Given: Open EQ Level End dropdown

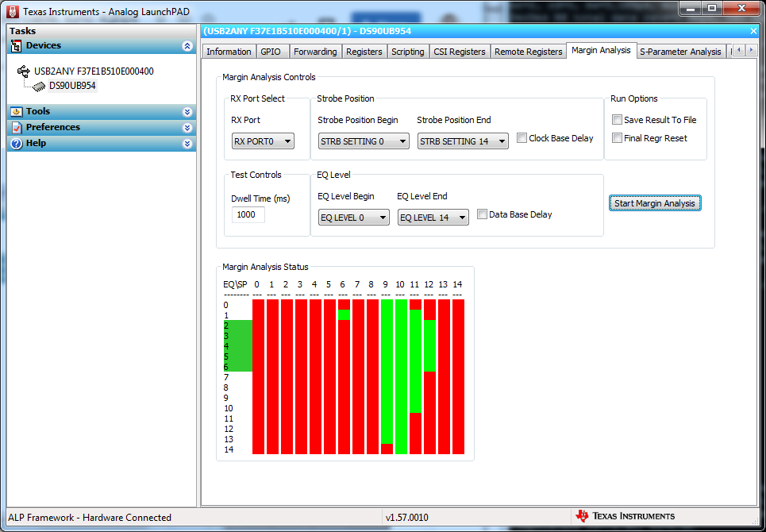Looking at the screenshot, I should tap(433, 218).
